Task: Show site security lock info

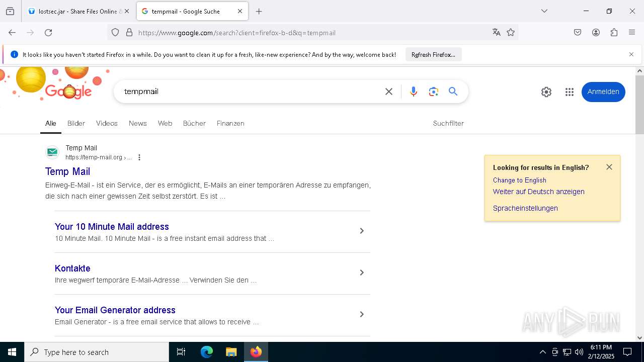Action: coord(129,33)
